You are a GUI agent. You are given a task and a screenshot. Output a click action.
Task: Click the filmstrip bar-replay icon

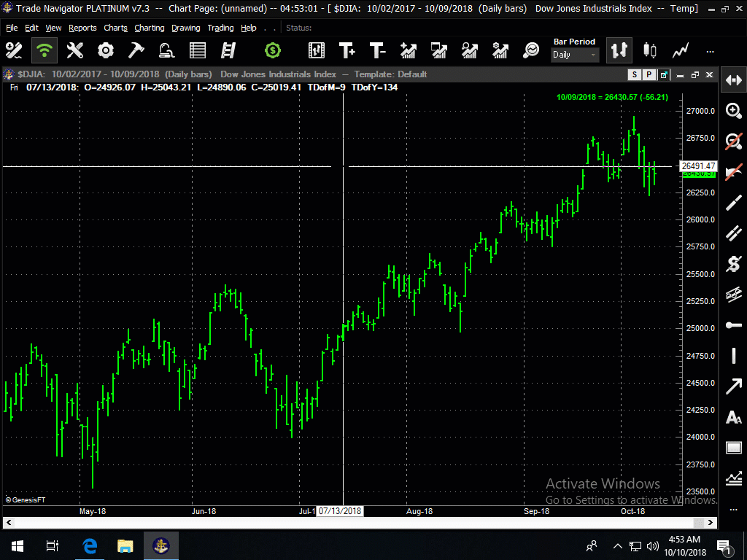[x=317, y=50]
